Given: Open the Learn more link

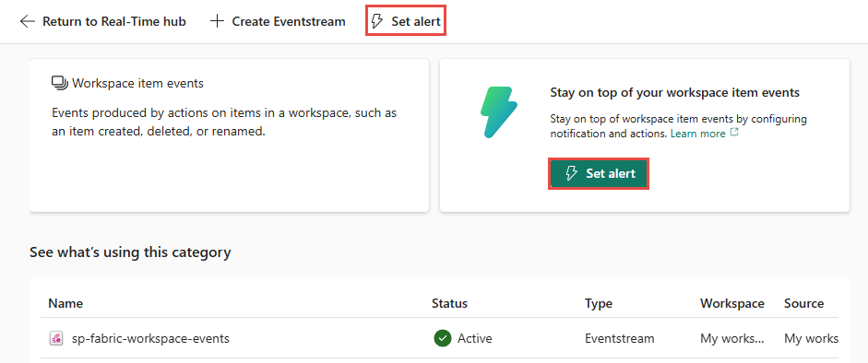Looking at the screenshot, I should (x=697, y=134).
